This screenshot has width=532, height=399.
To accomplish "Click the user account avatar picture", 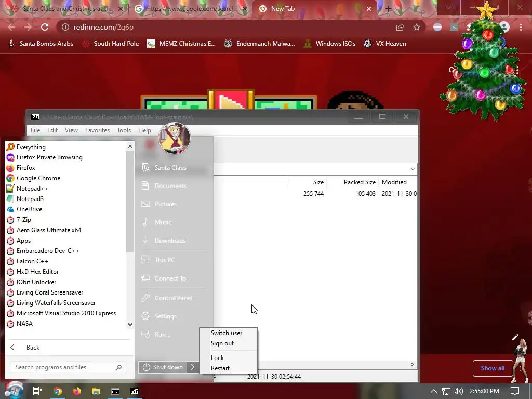I will [x=175, y=138].
